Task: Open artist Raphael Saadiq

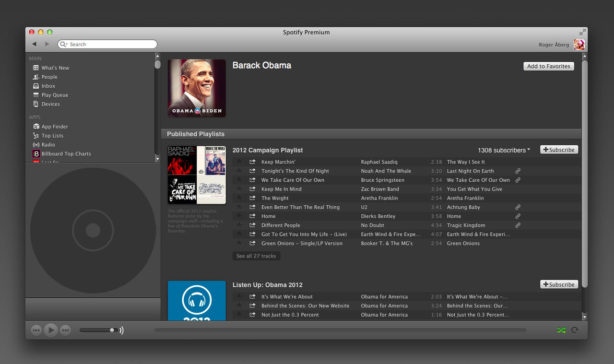Action: click(379, 162)
